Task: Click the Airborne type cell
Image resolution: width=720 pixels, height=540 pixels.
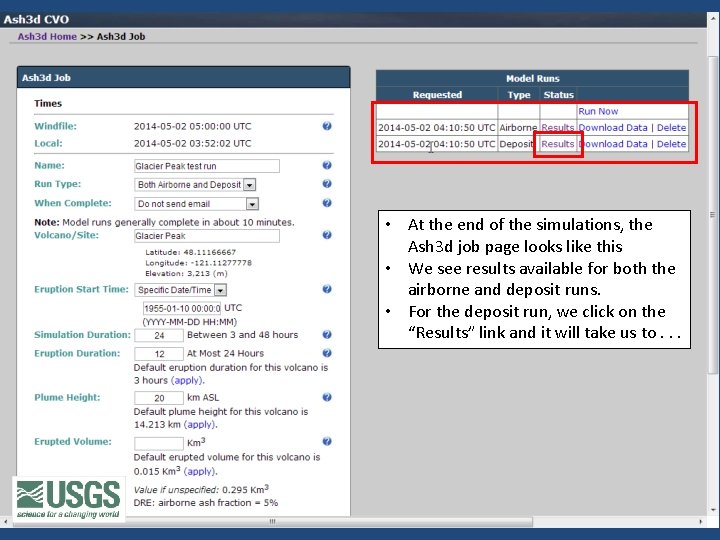Action: (x=518, y=128)
